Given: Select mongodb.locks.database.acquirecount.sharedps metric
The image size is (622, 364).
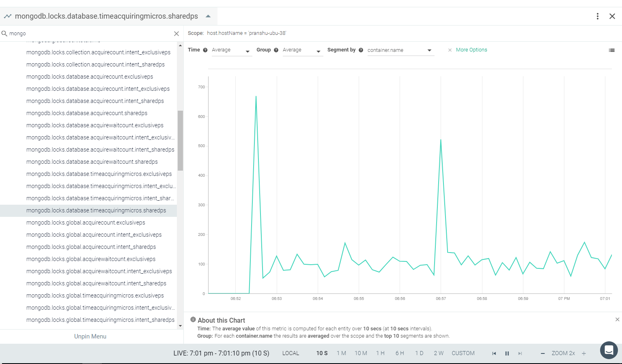Looking at the screenshot, I should point(87,113).
